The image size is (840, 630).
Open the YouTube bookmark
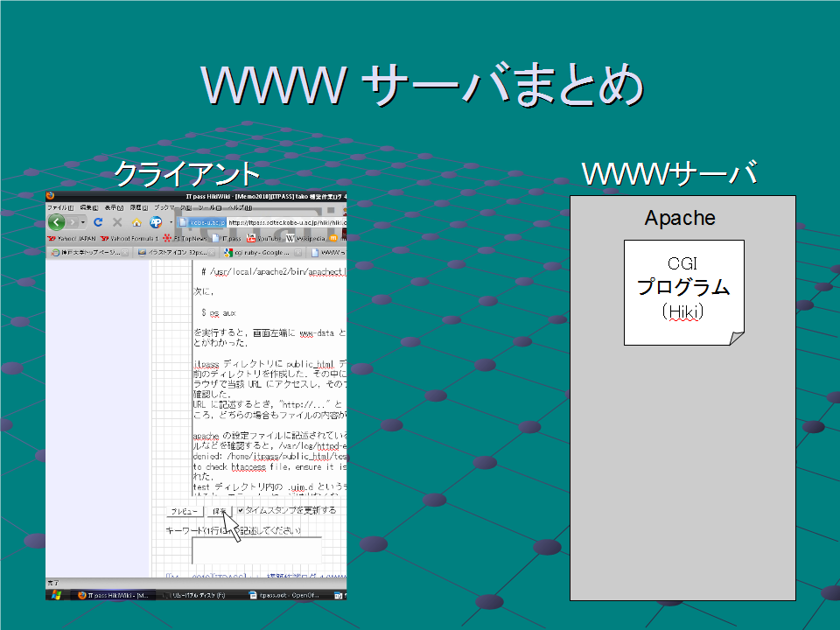point(262,237)
